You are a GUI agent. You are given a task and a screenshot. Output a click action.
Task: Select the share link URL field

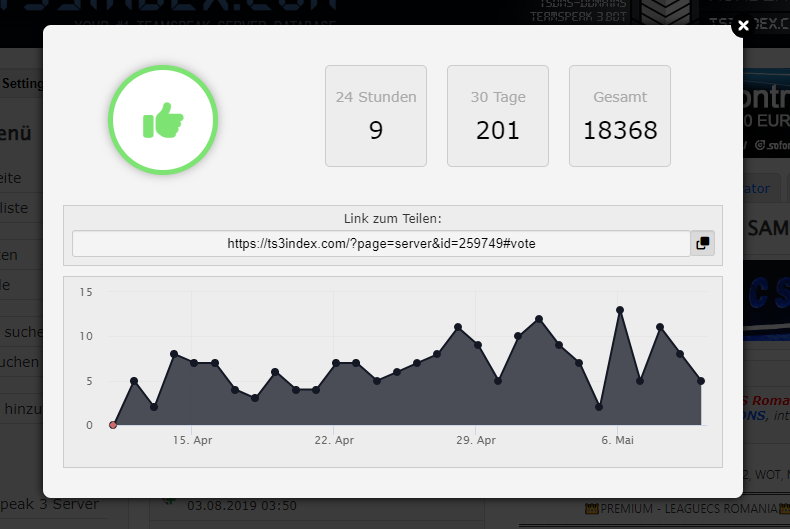pyautogui.click(x=381, y=243)
